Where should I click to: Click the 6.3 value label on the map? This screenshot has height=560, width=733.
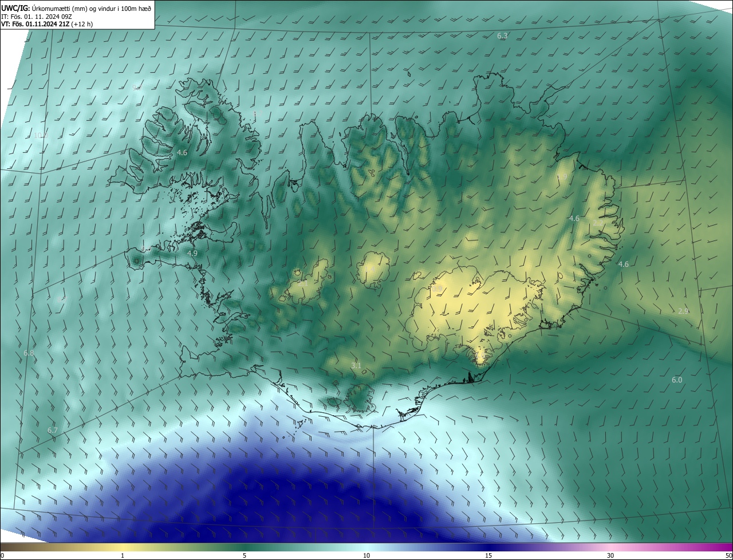(x=502, y=36)
